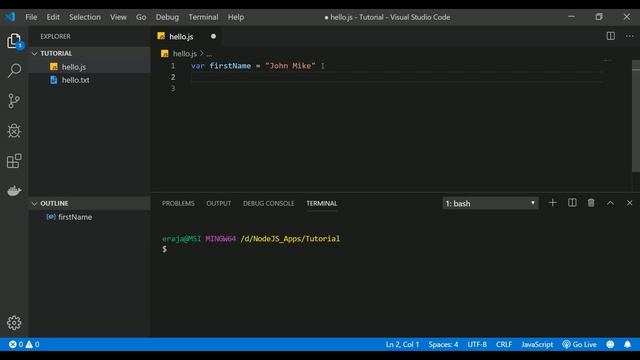Screen dimensions: 640x360
Task: Click the editor vertical scrollbar
Action: 636,116
